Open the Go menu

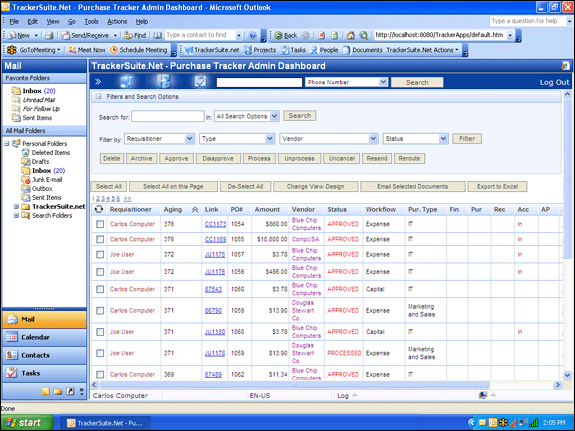click(x=72, y=22)
